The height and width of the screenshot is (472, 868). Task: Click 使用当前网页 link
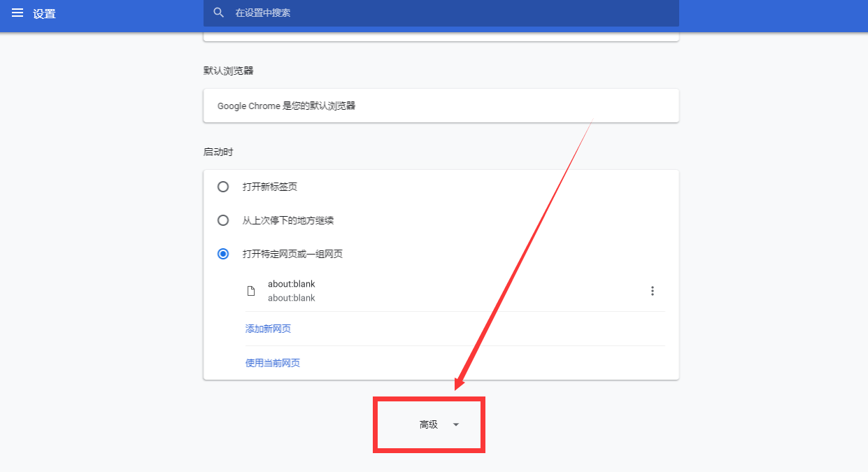point(273,363)
